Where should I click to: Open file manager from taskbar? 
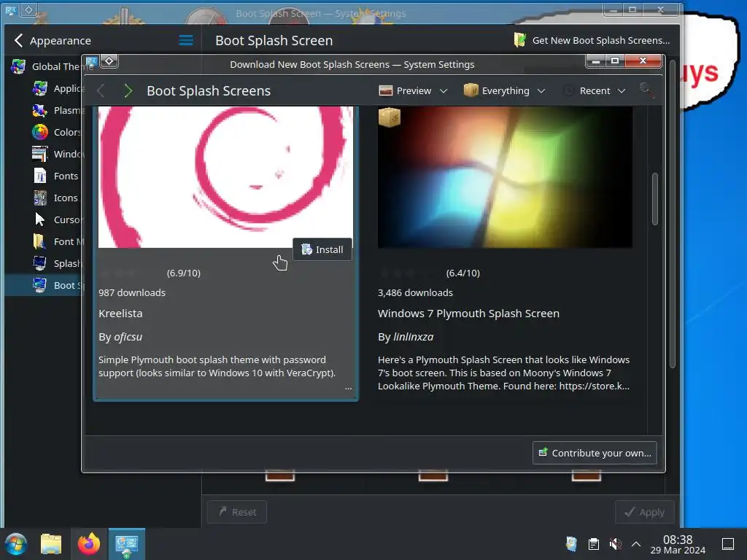pos(51,544)
